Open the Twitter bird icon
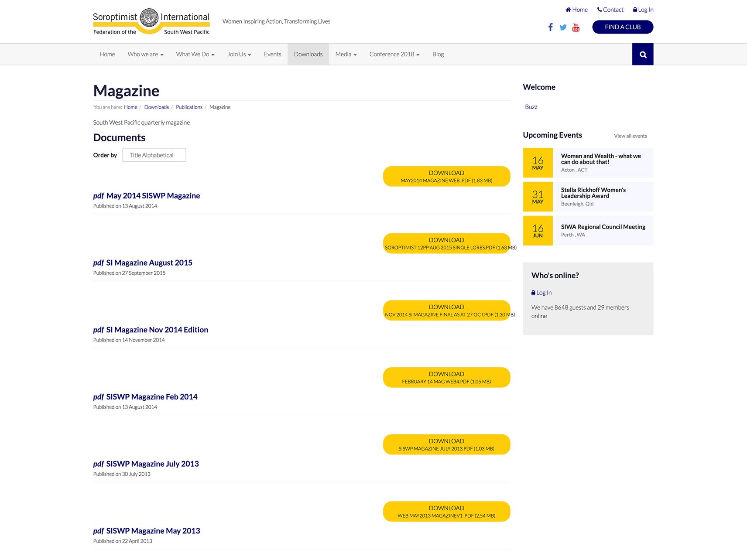747x560 pixels. [x=563, y=27]
